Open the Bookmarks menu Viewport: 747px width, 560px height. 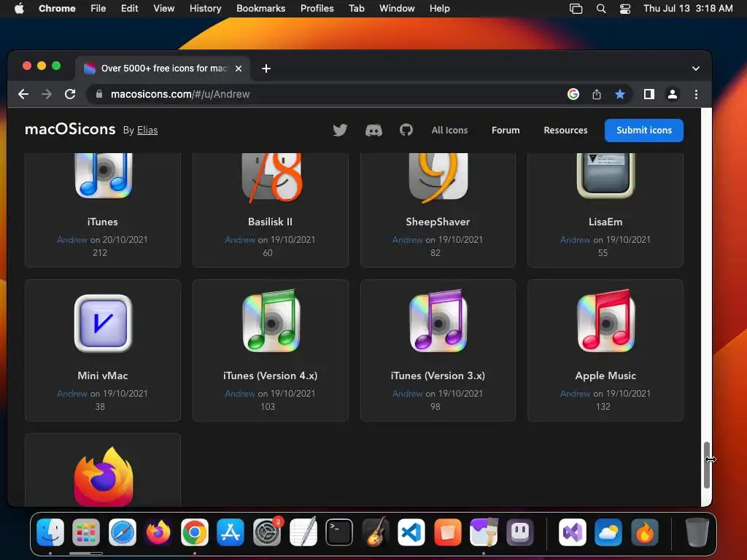(x=260, y=9)
